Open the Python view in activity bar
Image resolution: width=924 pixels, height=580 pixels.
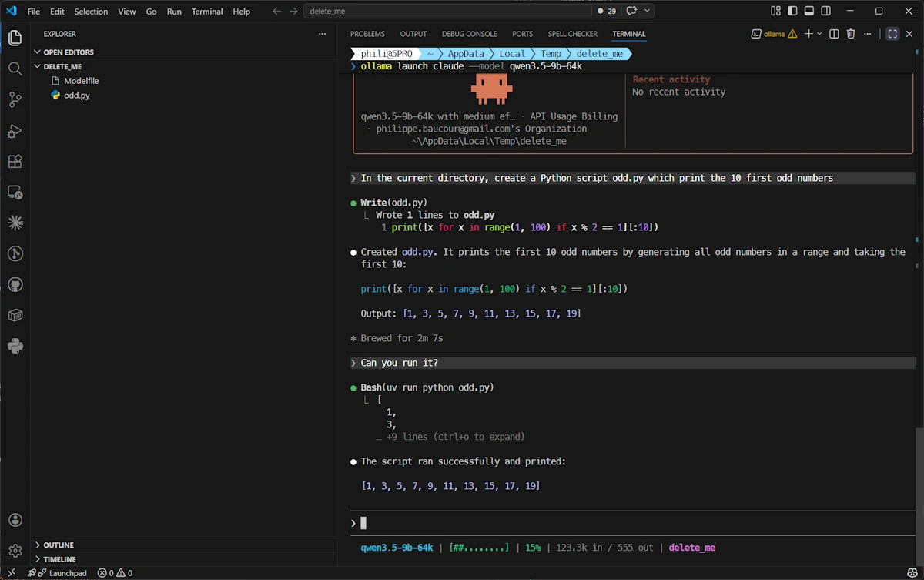[x=15, y=346]
